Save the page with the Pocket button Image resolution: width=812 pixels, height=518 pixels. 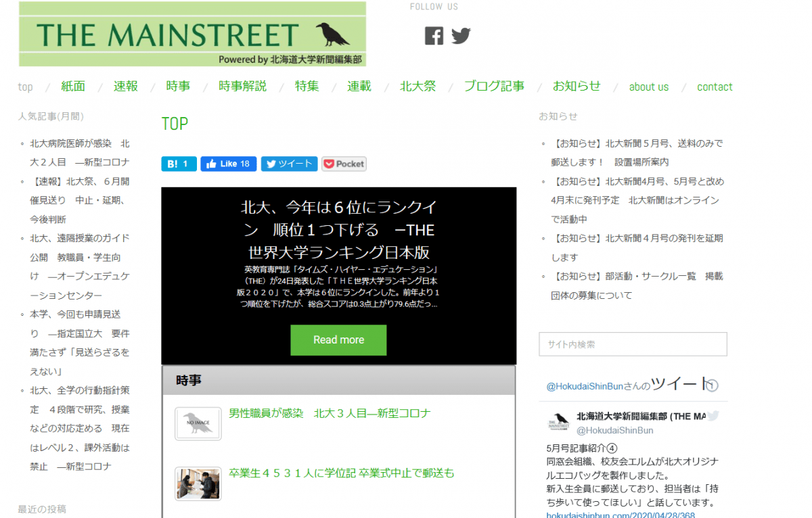point(344,164)
